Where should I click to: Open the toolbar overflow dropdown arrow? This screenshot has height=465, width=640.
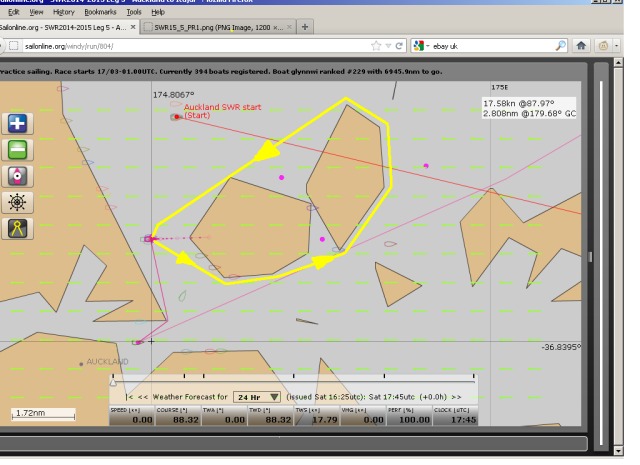pos(616,46)
